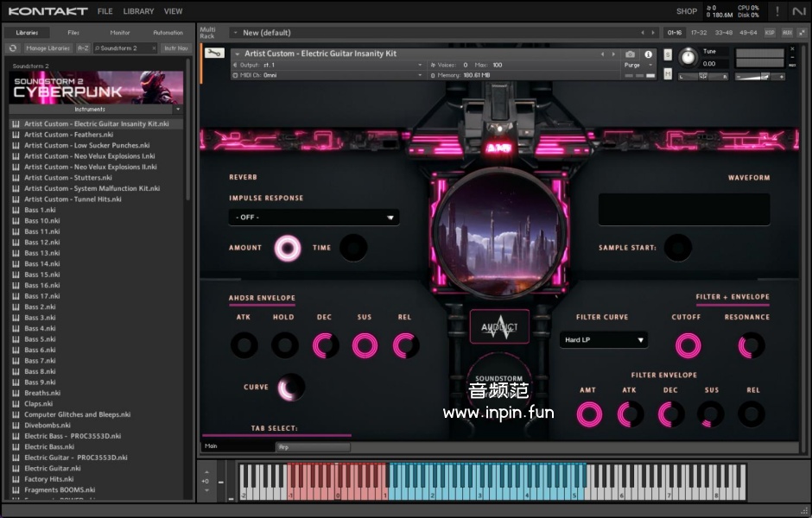
Task: Toggle A-Z library sorting
Action: tap(83, 48)
